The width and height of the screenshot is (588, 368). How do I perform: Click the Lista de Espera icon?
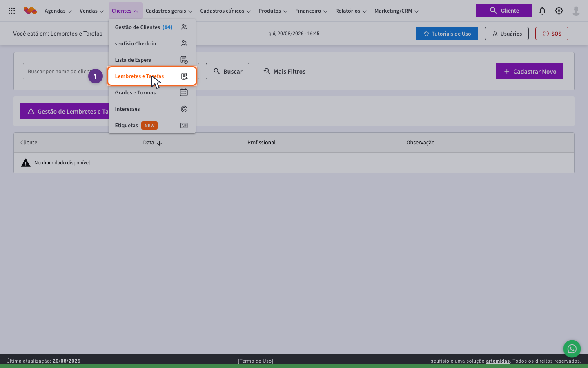point(184,60)
